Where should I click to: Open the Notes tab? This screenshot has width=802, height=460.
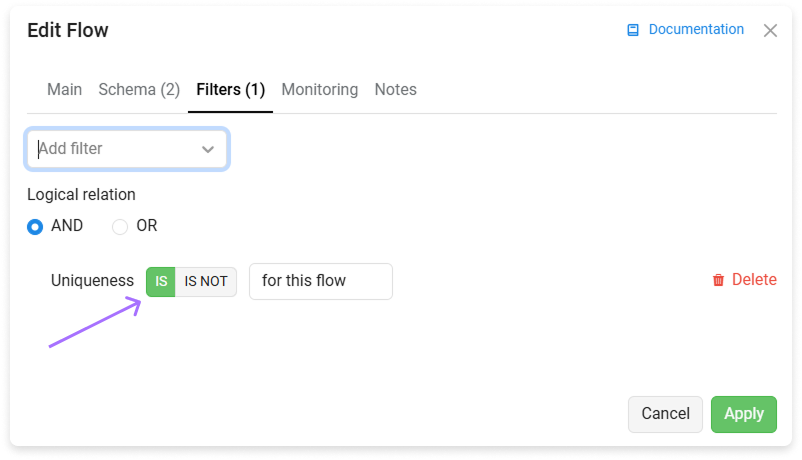[x=395, y=90]
